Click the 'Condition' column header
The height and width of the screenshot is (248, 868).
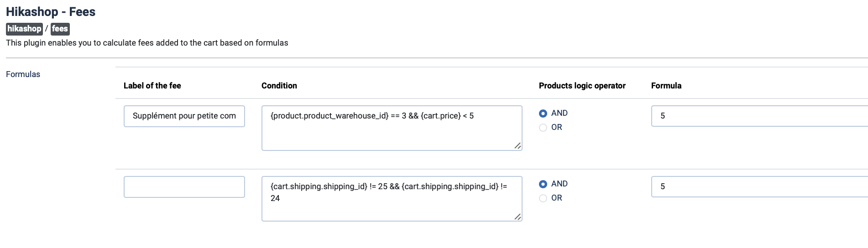tap(279, 86)
